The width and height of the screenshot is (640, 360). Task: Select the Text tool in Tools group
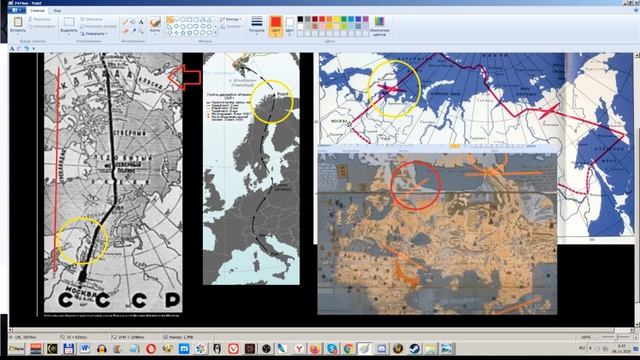pyautogui.click(x=141, y=22)
